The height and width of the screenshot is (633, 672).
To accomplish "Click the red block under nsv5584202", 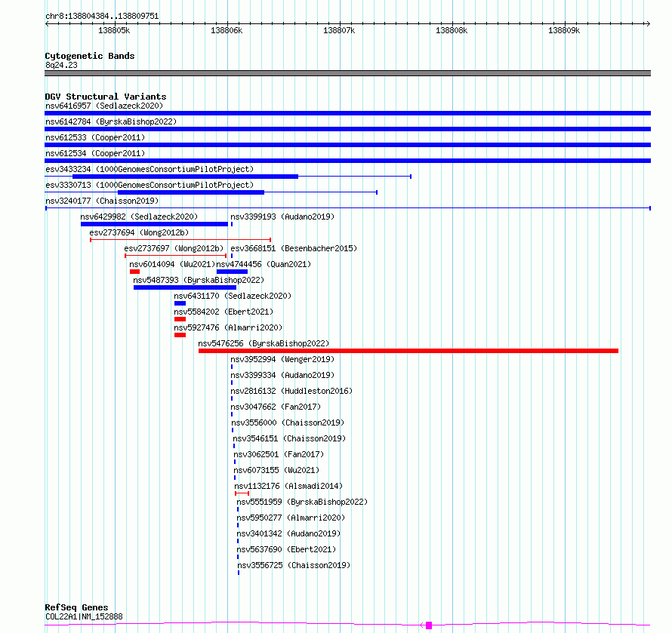I will tap(180, 319).
